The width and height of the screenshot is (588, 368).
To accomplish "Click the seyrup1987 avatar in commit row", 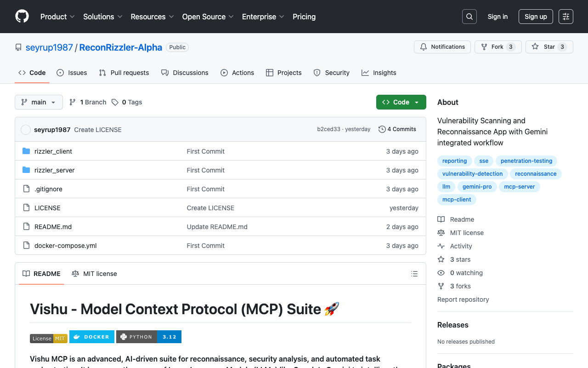I will click(26, 130).
